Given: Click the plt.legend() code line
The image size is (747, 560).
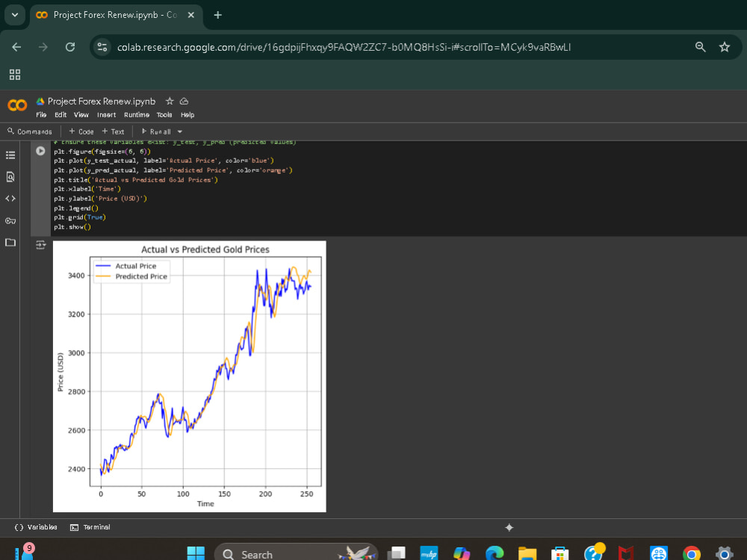Looking at the screenshot, I should pyautogui.click(x=76, y=208).
